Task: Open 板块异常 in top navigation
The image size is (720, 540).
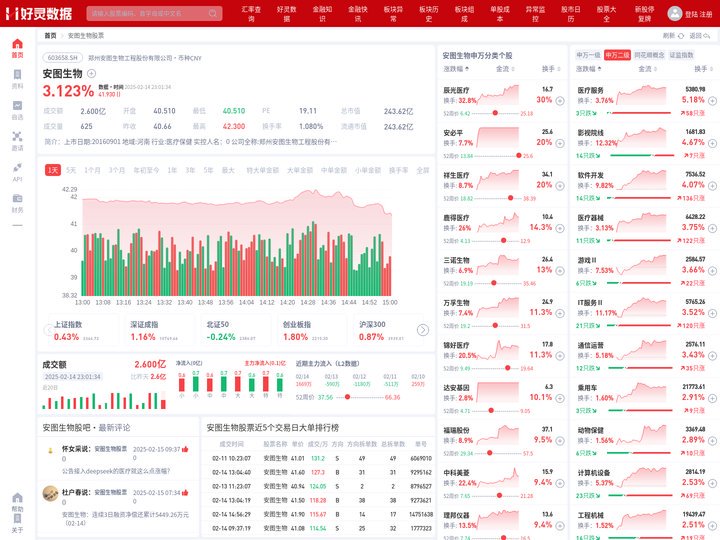Action: coord(394,14)
